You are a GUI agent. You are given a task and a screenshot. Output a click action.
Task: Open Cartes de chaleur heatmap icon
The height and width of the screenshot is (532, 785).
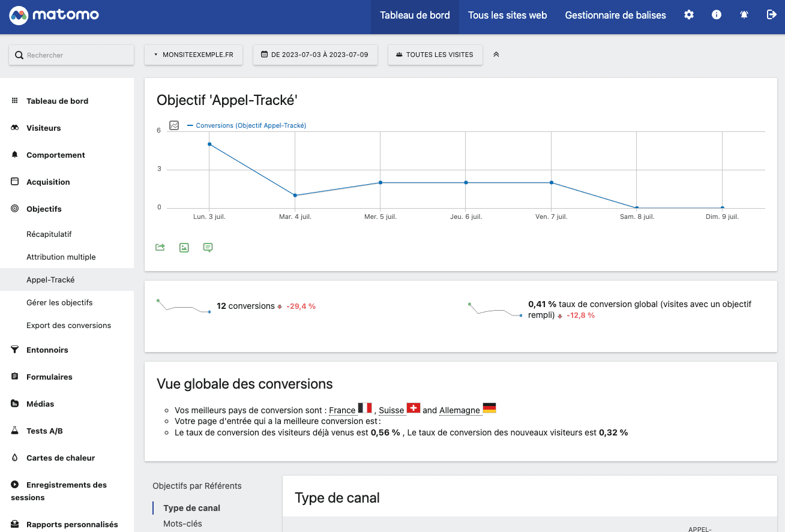point(14,458)
